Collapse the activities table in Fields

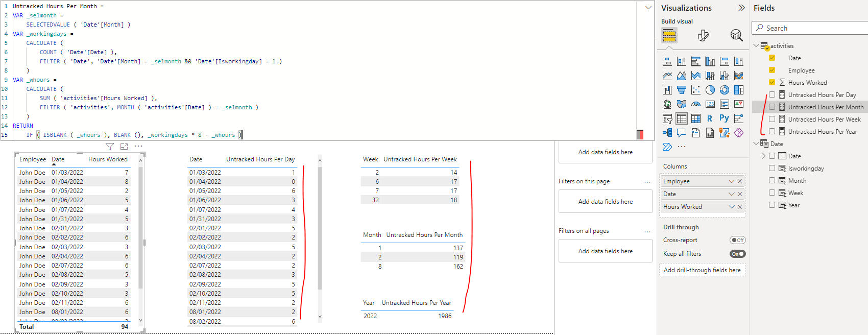coord(756,46)
